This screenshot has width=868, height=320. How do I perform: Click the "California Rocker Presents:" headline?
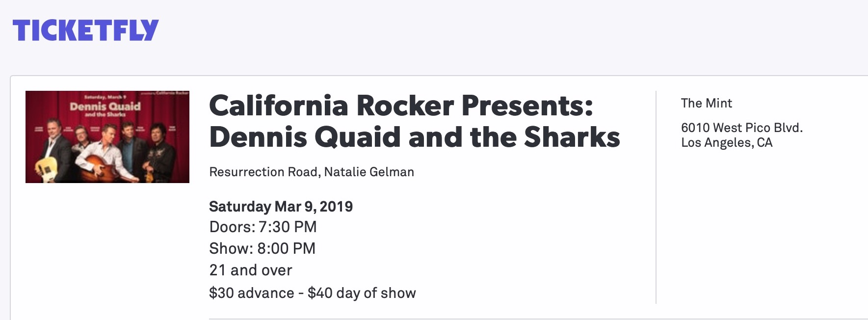[x=401, y=106]
